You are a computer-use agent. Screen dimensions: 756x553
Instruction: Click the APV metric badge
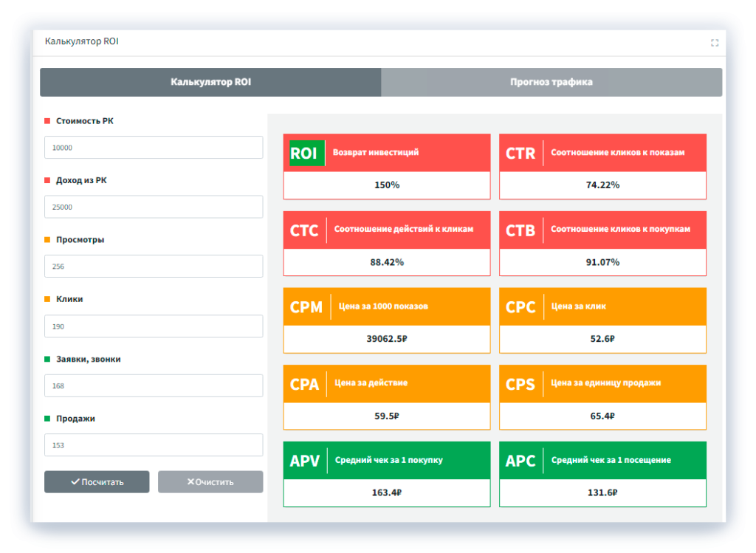[x=305, y=461]
